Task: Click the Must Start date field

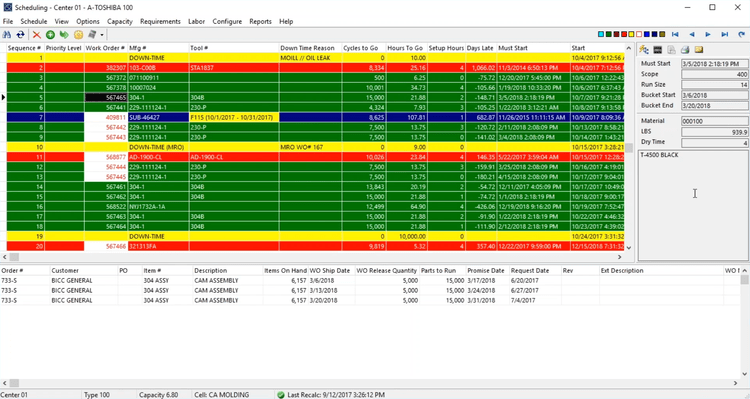Action: [x=715, y=64]
